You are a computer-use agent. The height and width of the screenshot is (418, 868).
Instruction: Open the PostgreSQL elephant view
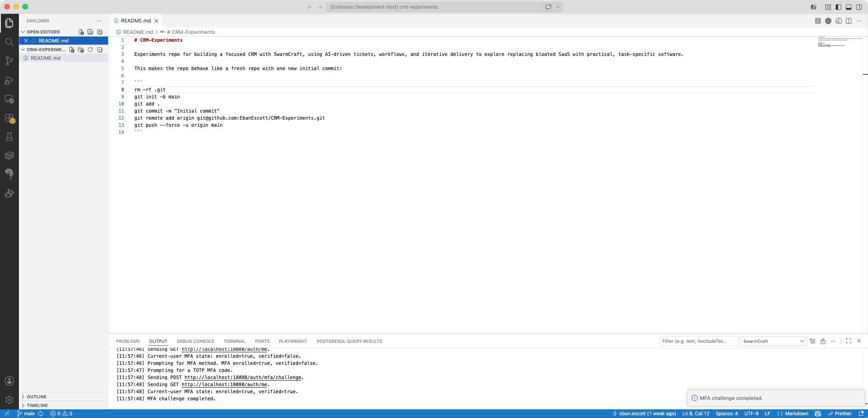[x=9, y=174]
